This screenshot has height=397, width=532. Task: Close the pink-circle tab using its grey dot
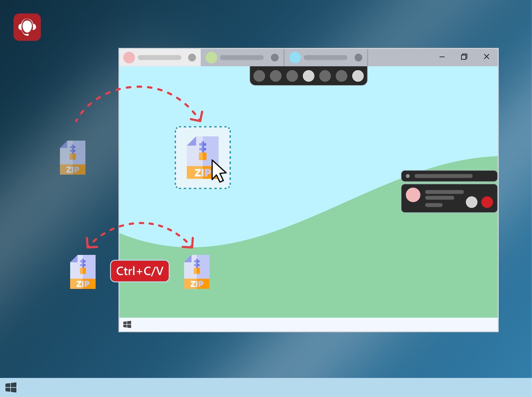(x=192, y=58)
